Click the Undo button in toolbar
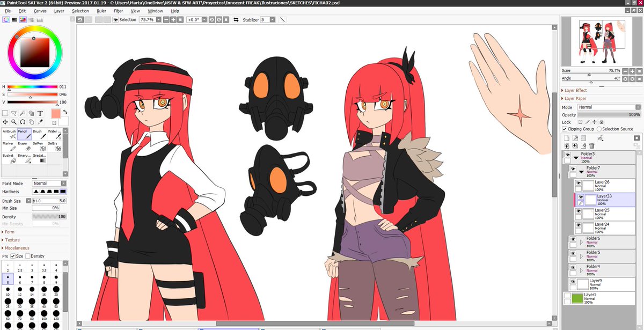The height and width of the screenshot is (330, 644). (x=79, y=20)
